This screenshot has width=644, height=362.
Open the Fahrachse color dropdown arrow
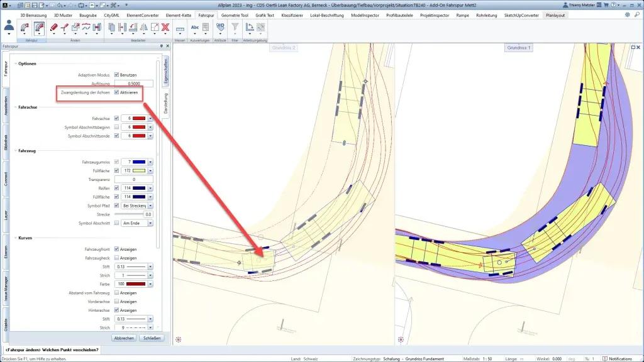(150, 118)
